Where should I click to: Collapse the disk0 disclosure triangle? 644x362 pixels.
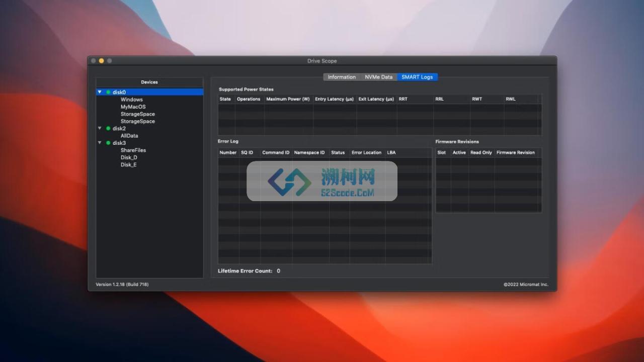pos(100,92)
